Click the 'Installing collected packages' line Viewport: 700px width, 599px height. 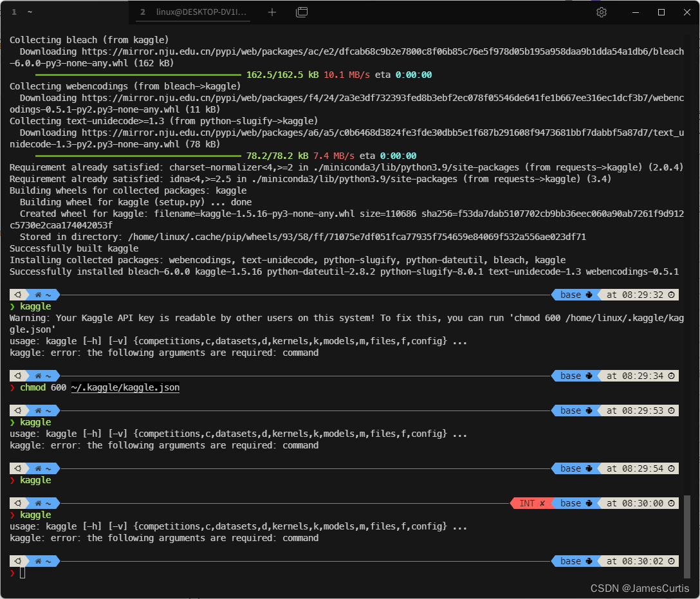point(288,260)
